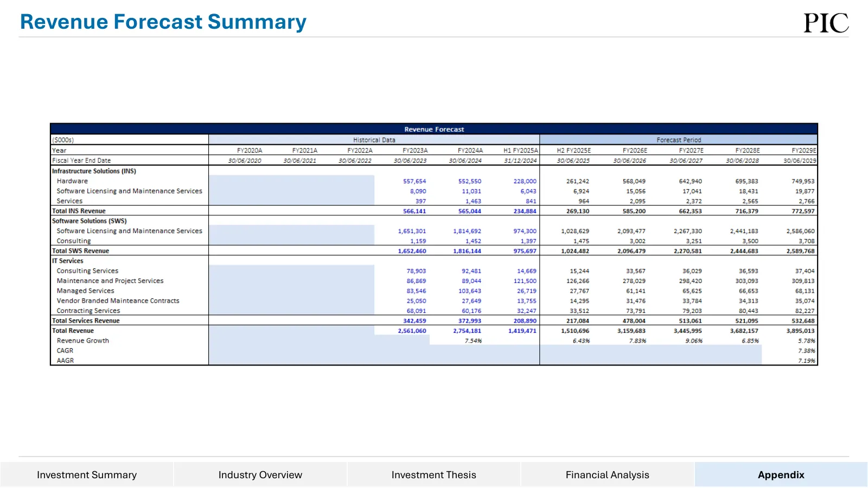The height and width of the screenshot is (488, 868).
Task: Click AAGR value 7.19%
Action: click(807, 361)
